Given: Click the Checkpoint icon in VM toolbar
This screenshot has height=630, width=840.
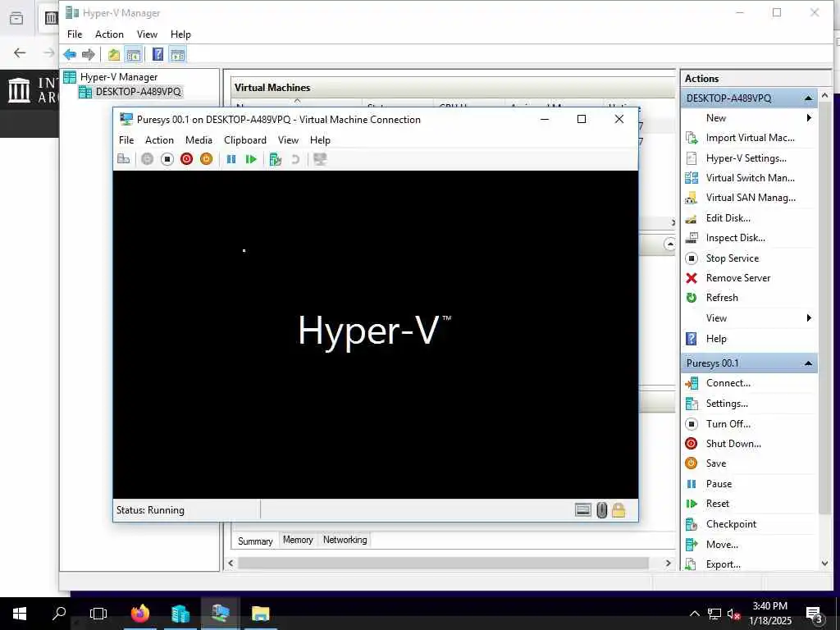Looking at the screenshot, I should pos(276,159).
